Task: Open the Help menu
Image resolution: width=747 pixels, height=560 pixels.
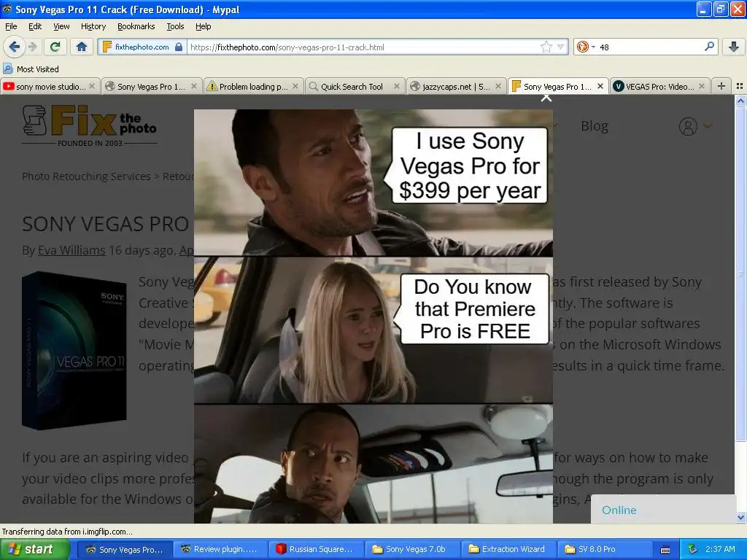Action: [x=204, y=26]
